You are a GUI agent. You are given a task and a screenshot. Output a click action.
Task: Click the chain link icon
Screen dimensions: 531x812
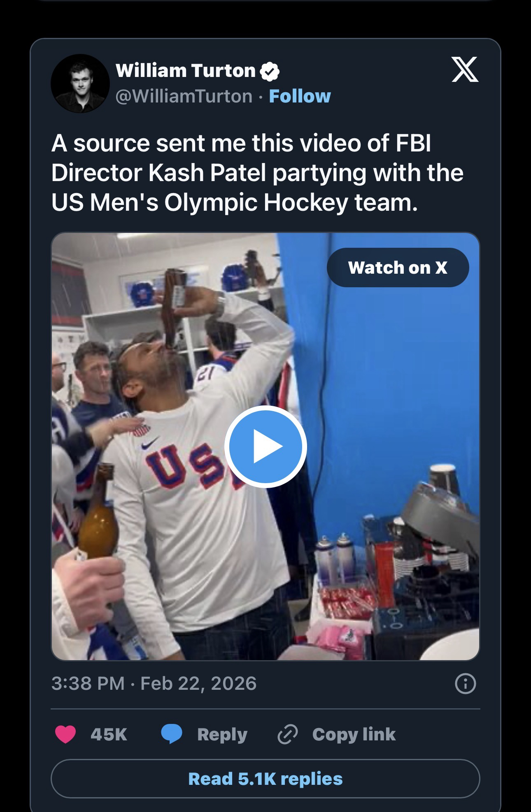(x=287, y=735)
